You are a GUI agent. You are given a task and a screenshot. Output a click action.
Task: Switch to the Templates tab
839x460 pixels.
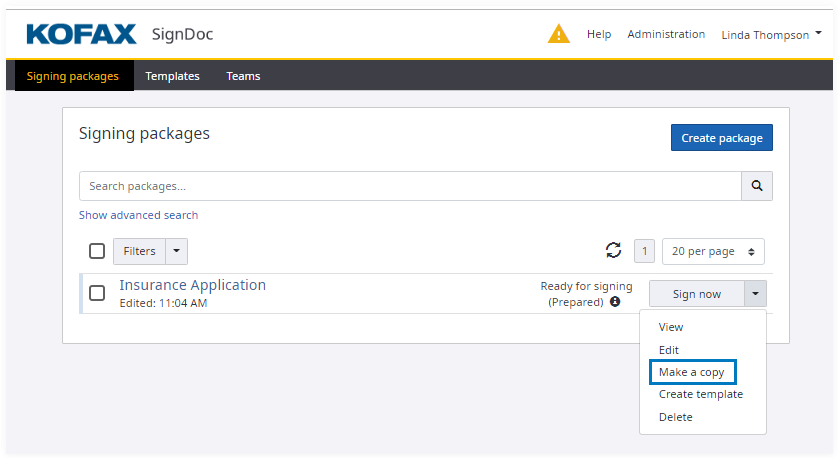[x=172, y=76]
